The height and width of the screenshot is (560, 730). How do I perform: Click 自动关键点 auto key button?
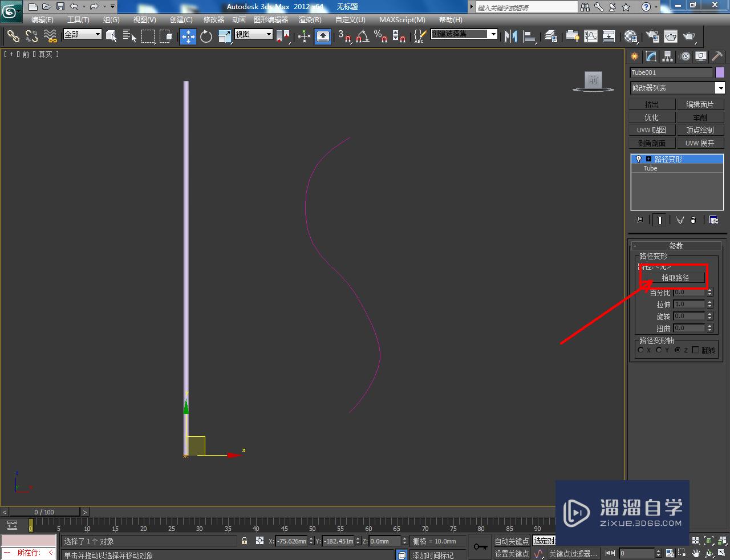[x=512, y=541]
